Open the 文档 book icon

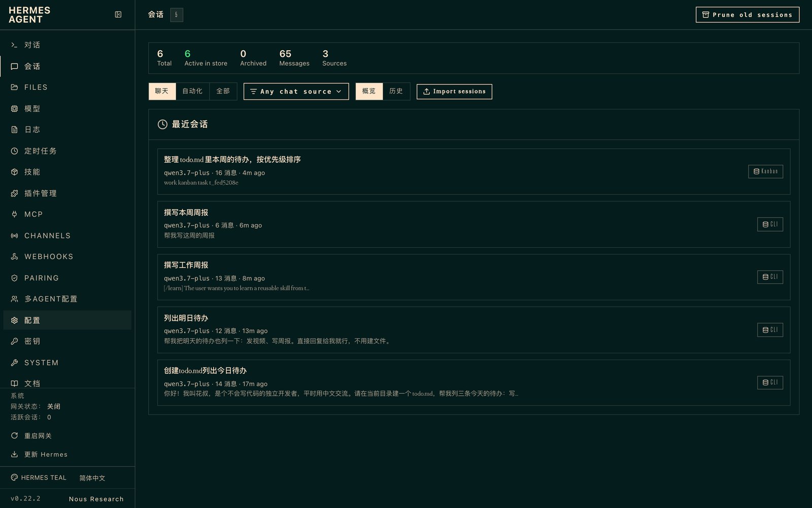point(14,384)
